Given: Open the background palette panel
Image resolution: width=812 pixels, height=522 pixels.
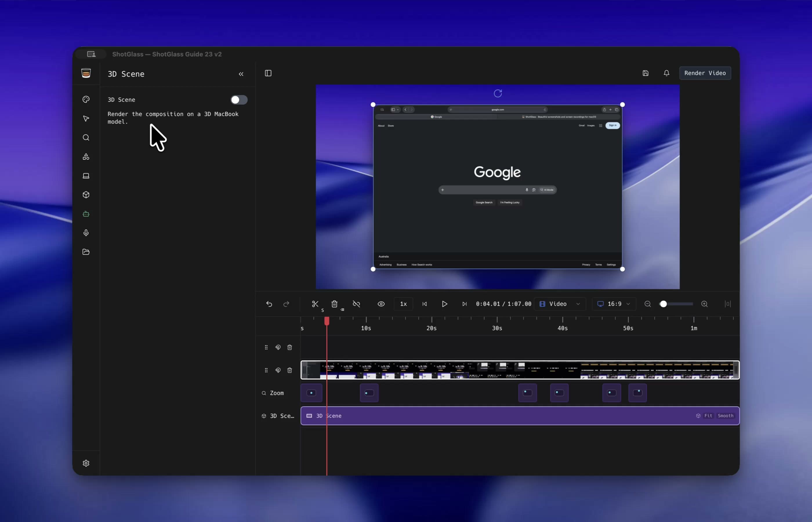Looking at the screenshot, I should coord(86,99).
